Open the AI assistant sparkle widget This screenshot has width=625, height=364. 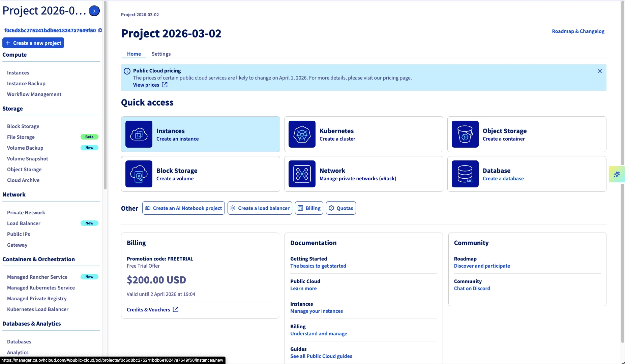pyautogui.click(x=617, y=174)
